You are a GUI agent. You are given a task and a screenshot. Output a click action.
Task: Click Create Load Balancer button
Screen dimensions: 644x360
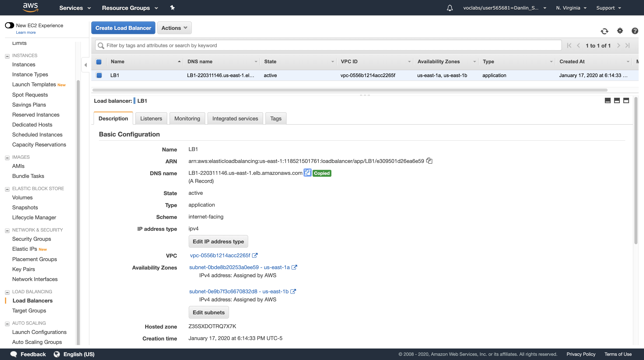(123, 28)
